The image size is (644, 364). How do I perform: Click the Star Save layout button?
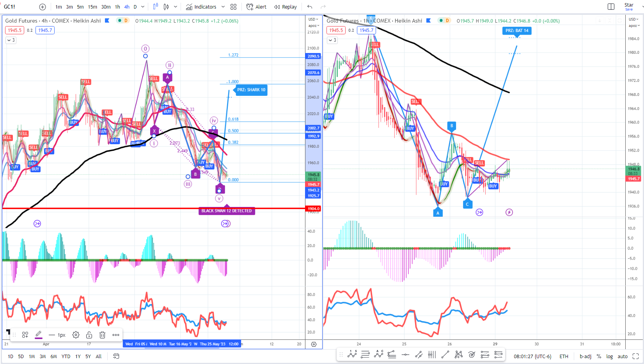[x=629, y=7]
